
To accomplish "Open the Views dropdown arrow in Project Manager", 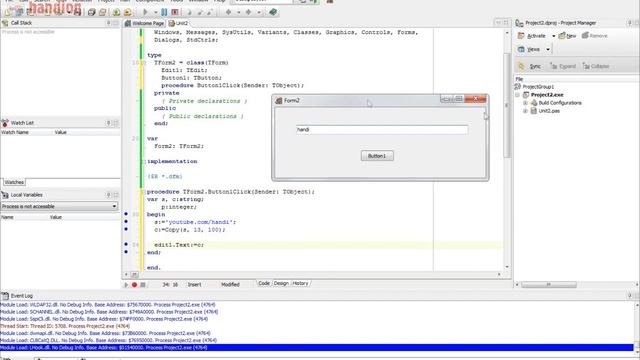I will [548, 49].
